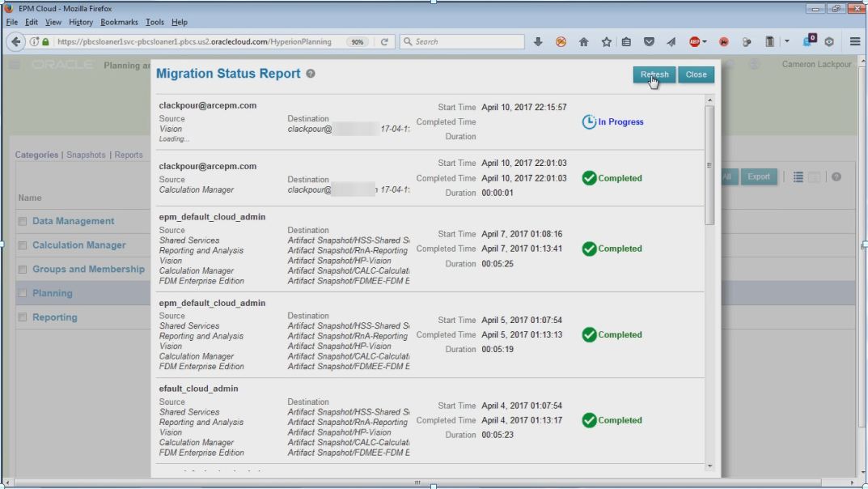The height and width of the screenshot is (489, 868).
Task: Click the Refresh button
Action: click(x=654, y=74)
